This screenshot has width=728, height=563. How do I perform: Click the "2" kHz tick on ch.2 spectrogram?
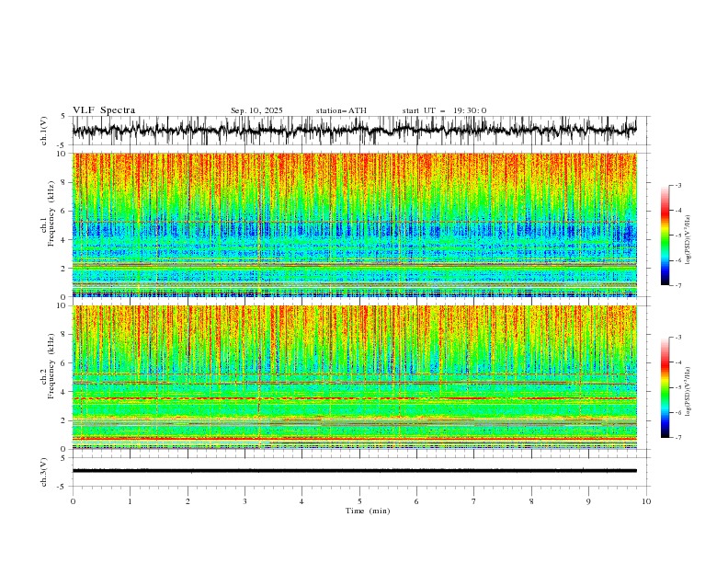coord(64,420)
